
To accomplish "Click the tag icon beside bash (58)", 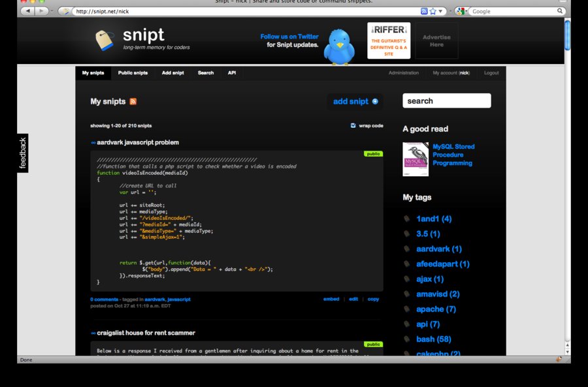I will (406, 339).
